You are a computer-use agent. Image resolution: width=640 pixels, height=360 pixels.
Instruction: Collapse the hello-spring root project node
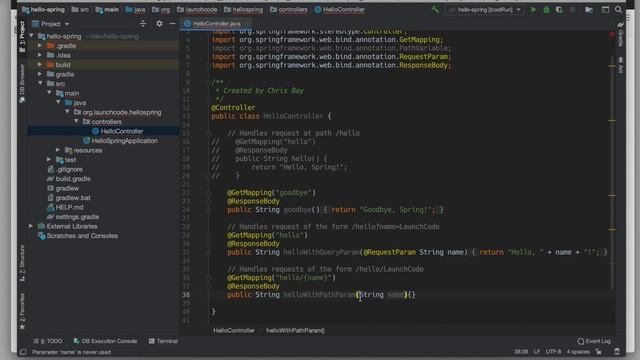[x=31, y=36]
